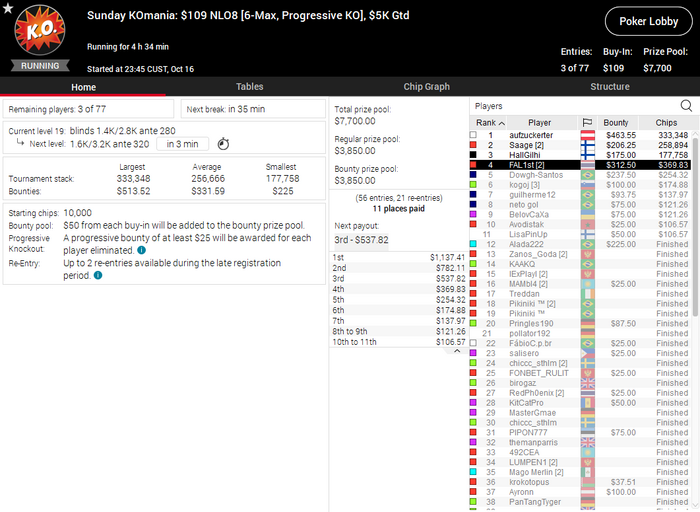Screen dimensions: 700x512
Task: Sort players by Bounty column
Action: (x=616, y=122)
